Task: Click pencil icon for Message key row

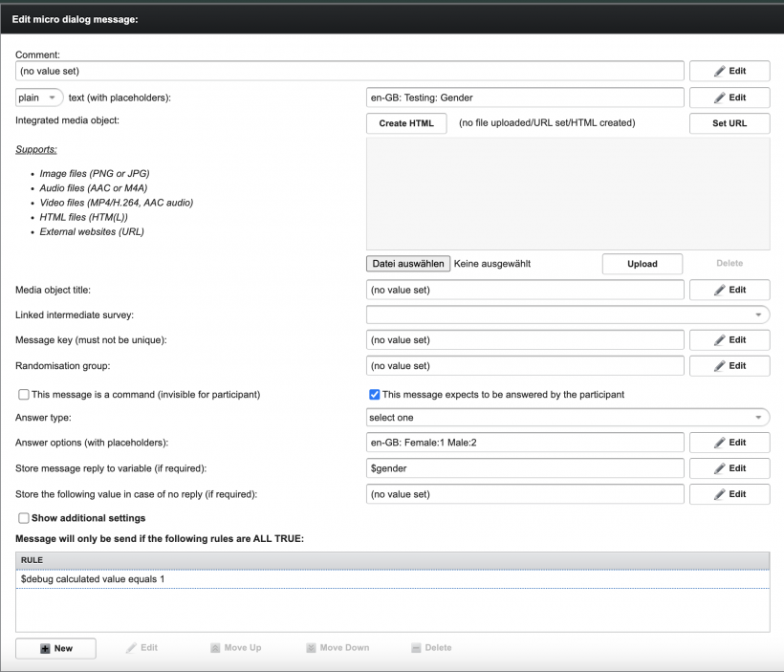Action: click(720, 340)
